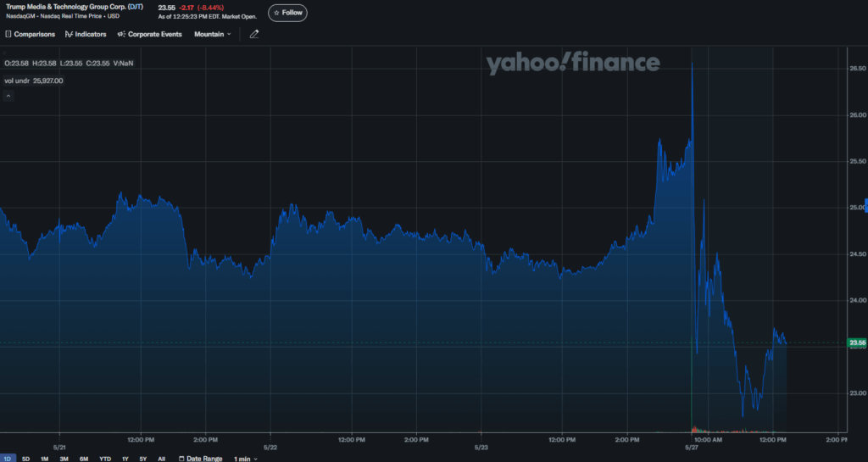The image size is (868, 462).
Task: Click the Follow star button
Action: (x=287, y=13)
